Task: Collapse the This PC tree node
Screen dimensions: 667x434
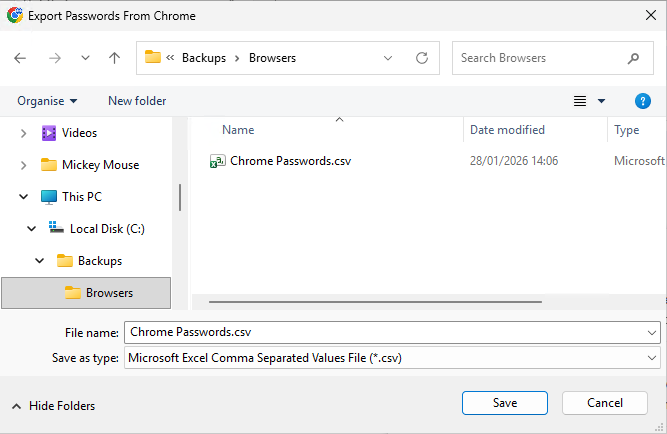Action: [23, 197]
